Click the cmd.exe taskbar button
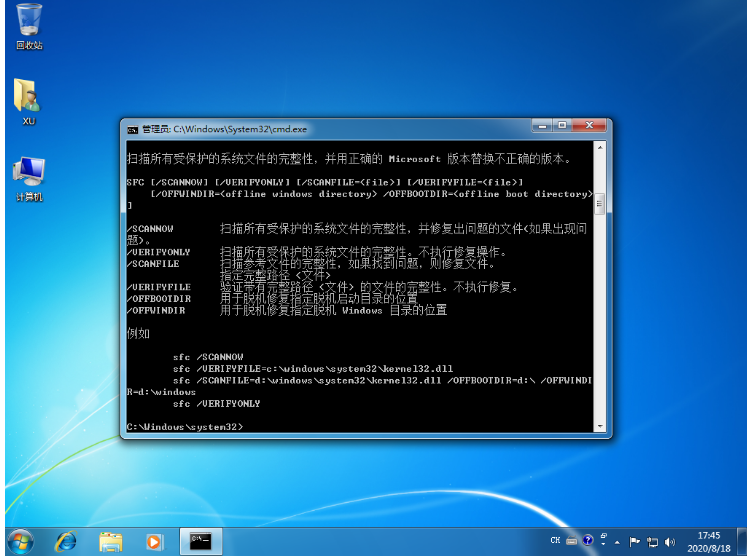Image resolution: width=751 pixels, height=557 pixels. click(201, 541)
